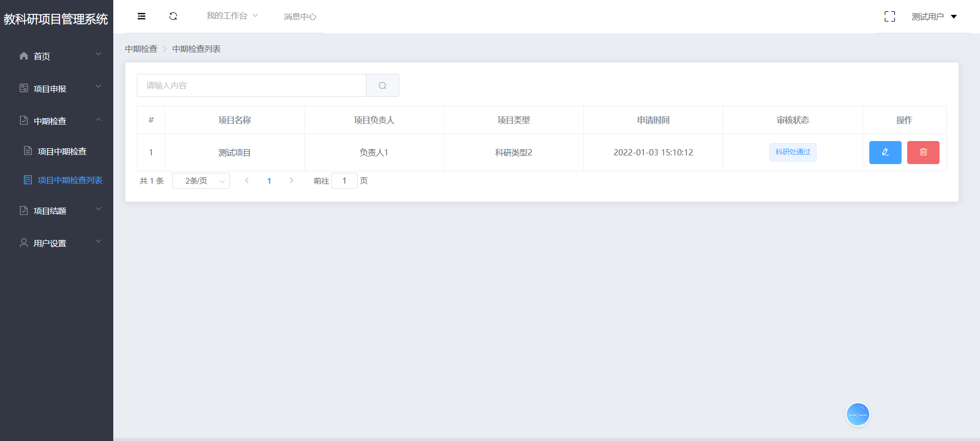Click the 项目类型 column header
The width and height of the screenshot is (980, 441).
tap(514, 120)
